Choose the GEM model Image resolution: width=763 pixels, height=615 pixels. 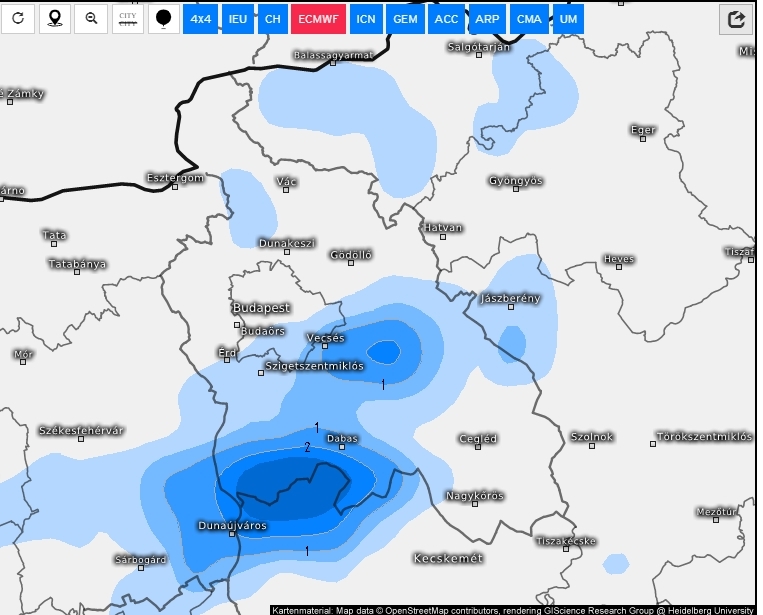point(405,19)
